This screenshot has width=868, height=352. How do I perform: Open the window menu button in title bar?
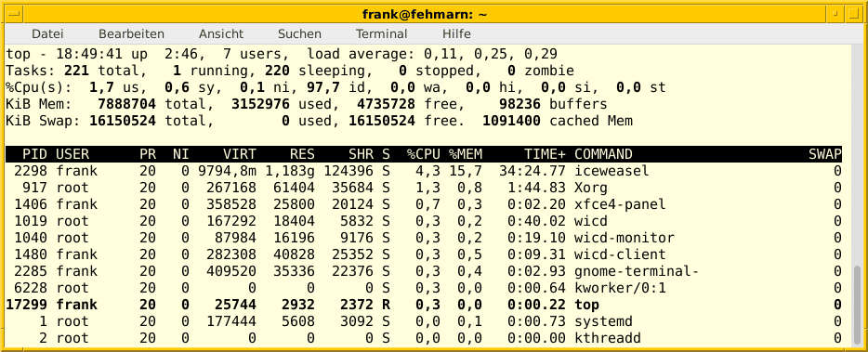click(13, 13)
